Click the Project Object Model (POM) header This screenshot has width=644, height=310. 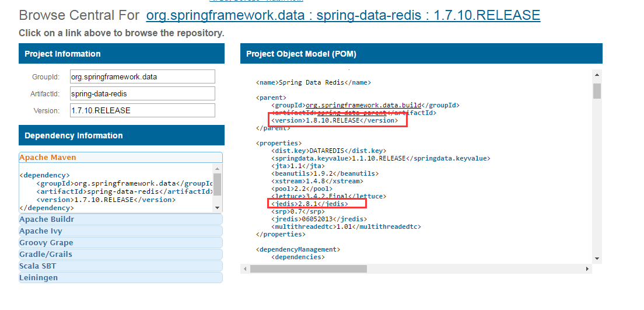pyautogui.click(x=421, y=54)
